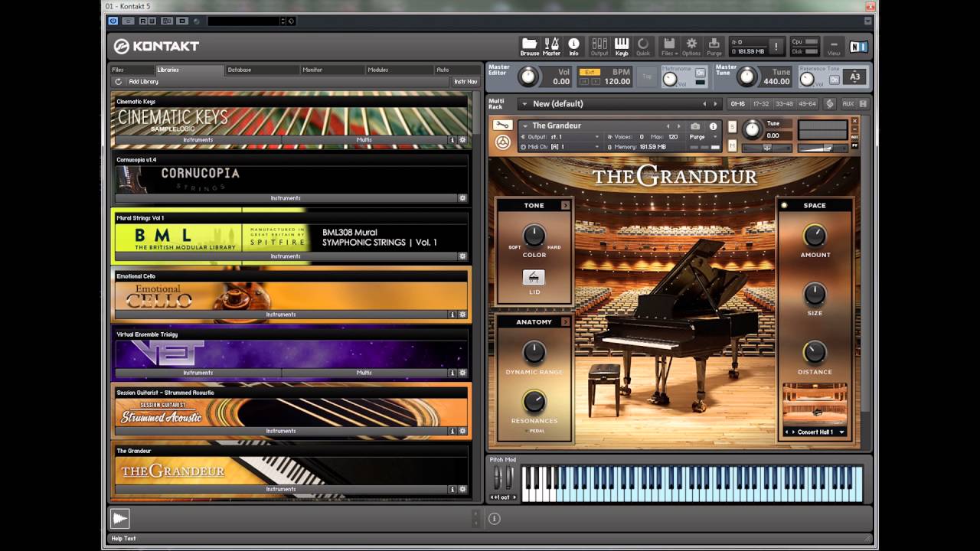
Task: Open Virtual Ensemble Trilogy gear settings
Action: [462, 373]
